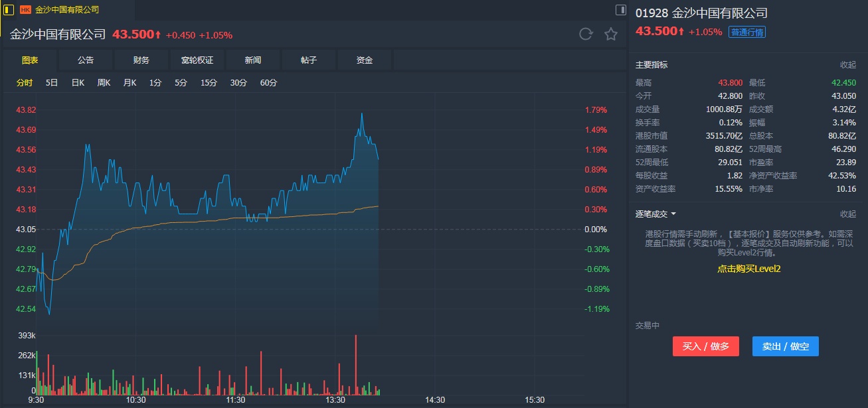
Task: Switch to the 窝轮权证 tab
Action: point(197,60)
